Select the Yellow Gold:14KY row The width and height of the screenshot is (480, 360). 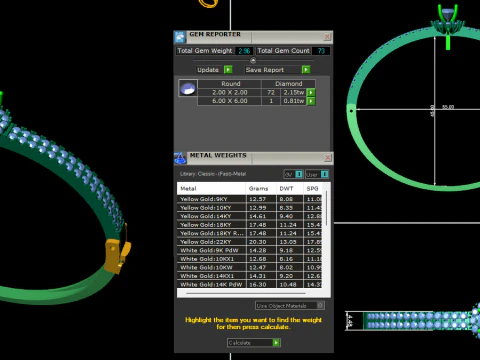(x=249, y=216)
